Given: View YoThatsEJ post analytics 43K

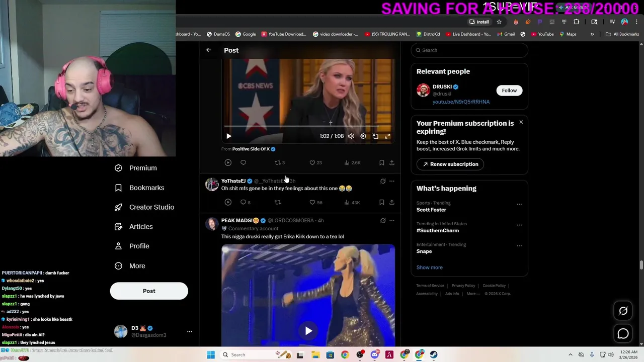Looking at the screenshot, I should pos(352,202).
